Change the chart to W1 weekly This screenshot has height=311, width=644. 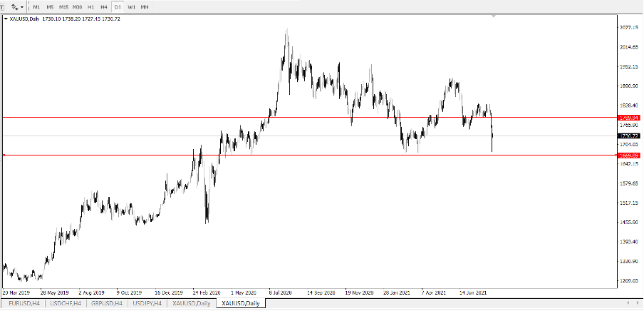(131, 6)
